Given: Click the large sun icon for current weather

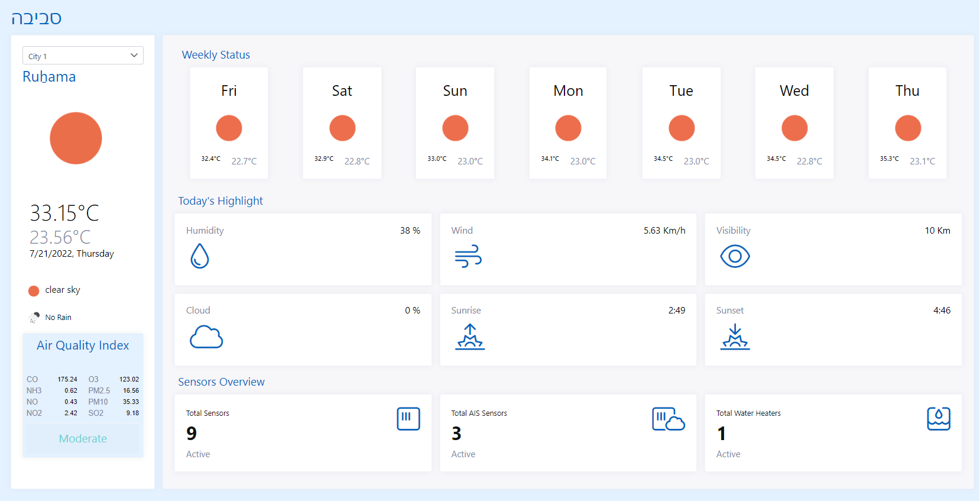Looking at the screenshot, I should pyautogui.click(x=76, y=138).
